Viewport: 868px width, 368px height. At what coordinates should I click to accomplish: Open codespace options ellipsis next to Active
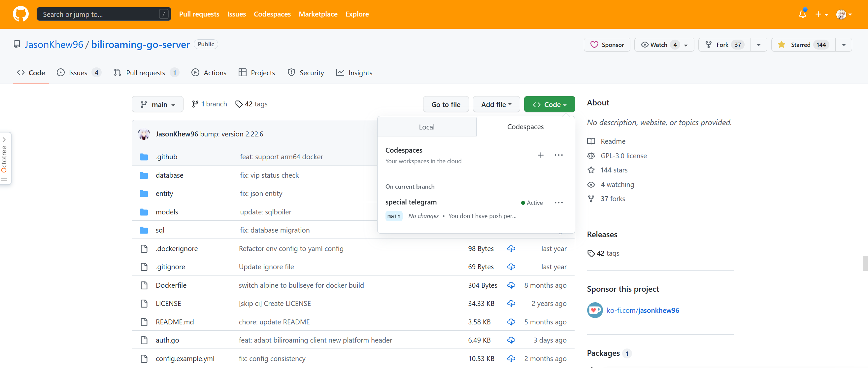tap(558, 203)
